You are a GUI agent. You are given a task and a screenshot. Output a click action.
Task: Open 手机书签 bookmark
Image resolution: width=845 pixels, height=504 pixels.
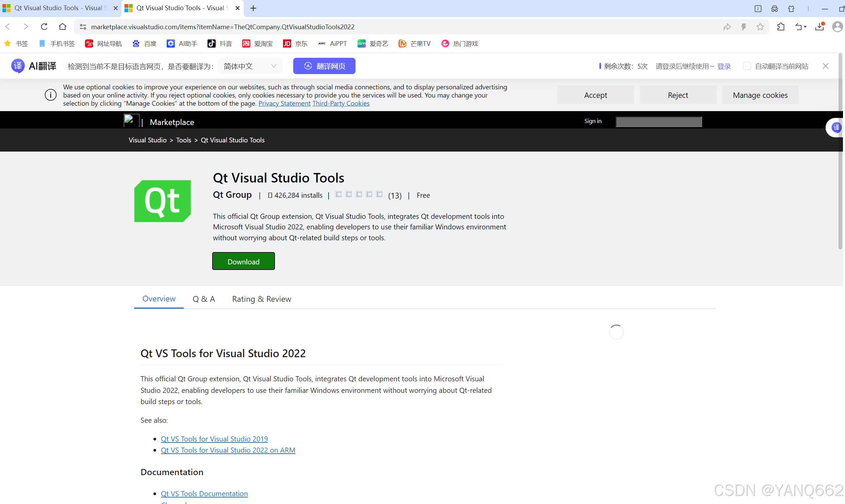57,44
